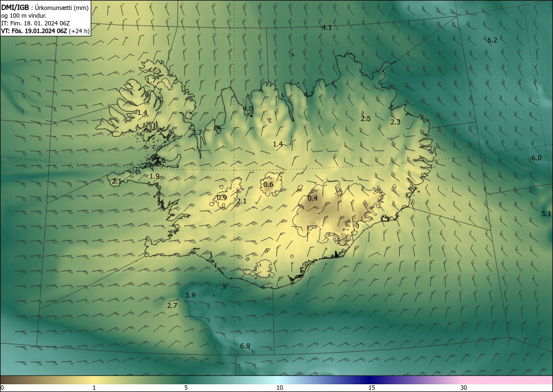The image size is (553, 392).
Task: Click the 0.4 value on Vatnajökull glacier
Action: (312, 198)
